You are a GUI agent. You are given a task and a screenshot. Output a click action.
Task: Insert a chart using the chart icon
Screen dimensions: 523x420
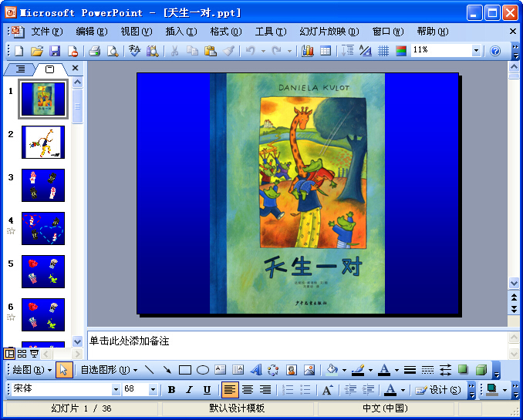coord(307,51)
